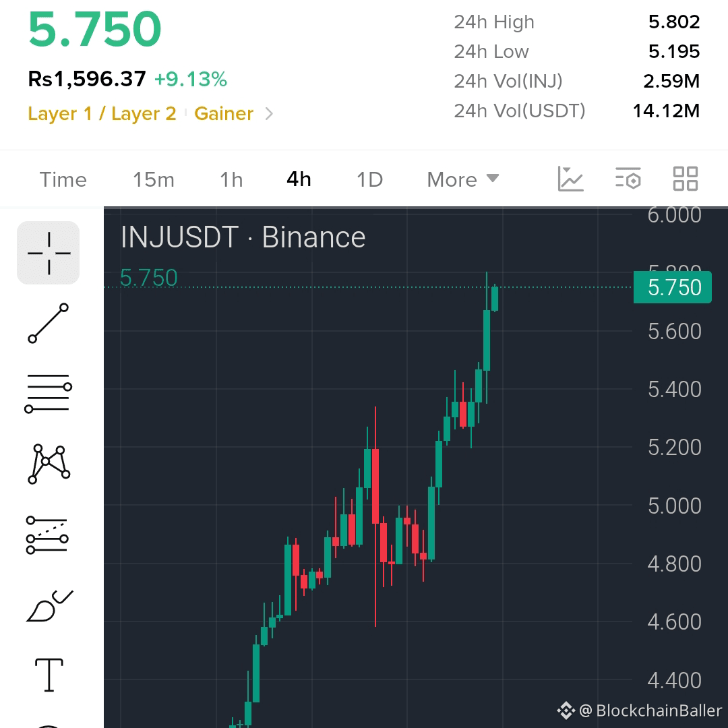Click the 5.000 price axis label
The image size is (728, 728).
click(675, 506)
